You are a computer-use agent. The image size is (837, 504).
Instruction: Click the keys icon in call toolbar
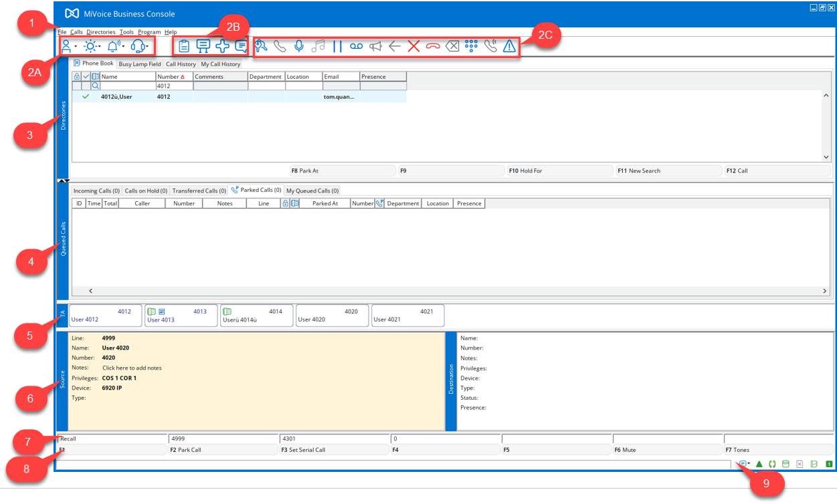click(261, 46)
